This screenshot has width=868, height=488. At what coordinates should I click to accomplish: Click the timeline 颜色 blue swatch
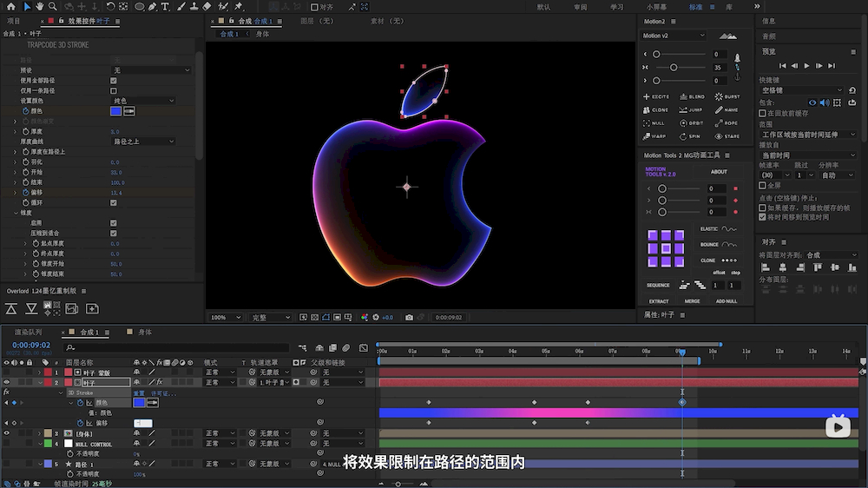coord(139,403)
